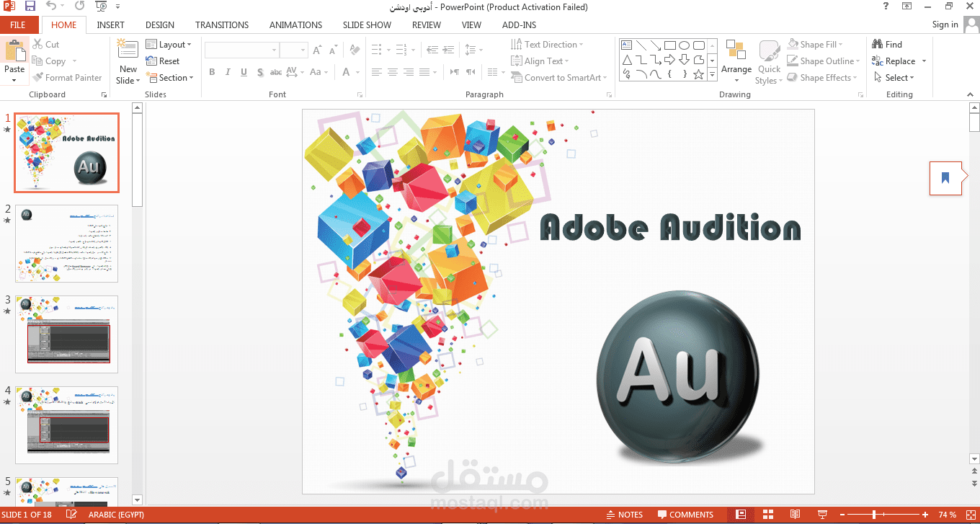Click the Undo arrow icon

[x=50, y=6]
